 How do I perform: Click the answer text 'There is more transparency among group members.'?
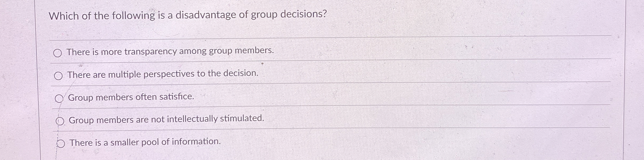pos(170,51)
